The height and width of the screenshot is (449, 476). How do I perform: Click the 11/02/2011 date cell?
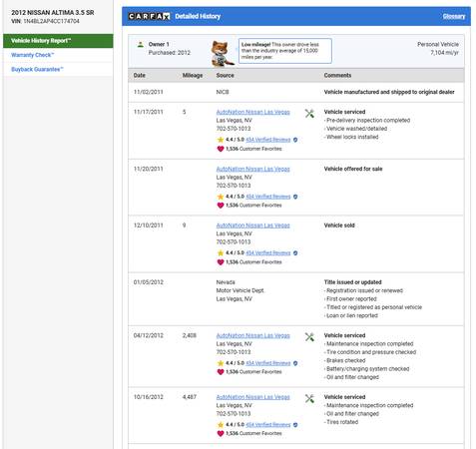pos(149,92)
